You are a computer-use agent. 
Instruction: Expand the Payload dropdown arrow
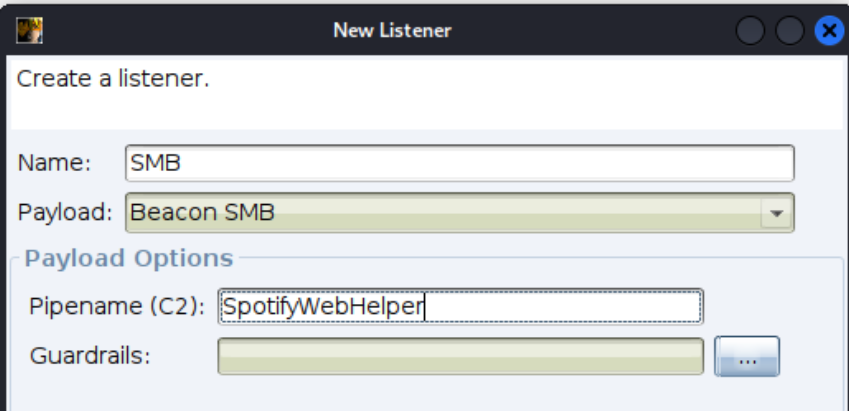click(x=774, y=212)
